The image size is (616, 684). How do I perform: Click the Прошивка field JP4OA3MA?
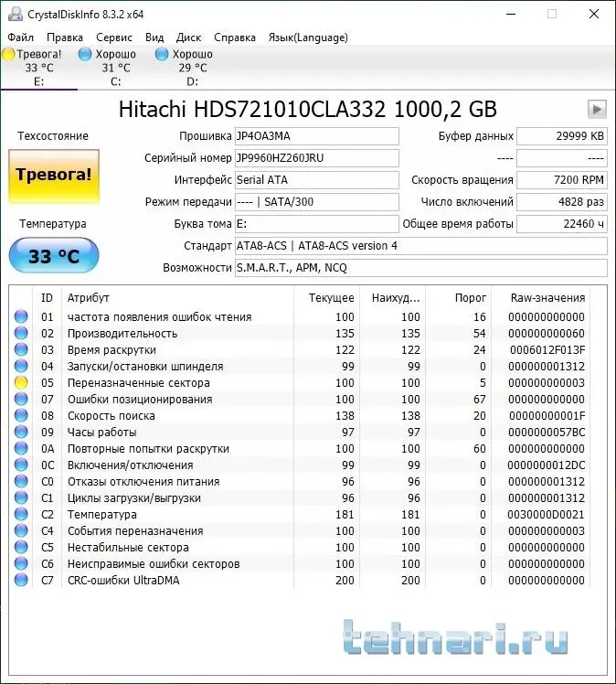tap(317, 136)
